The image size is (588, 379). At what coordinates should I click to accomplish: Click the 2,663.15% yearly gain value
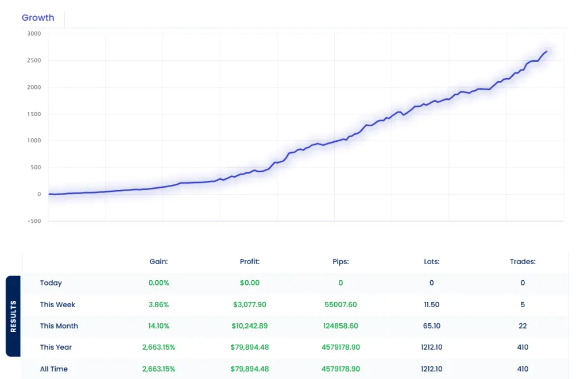click(x=158, y=347)
